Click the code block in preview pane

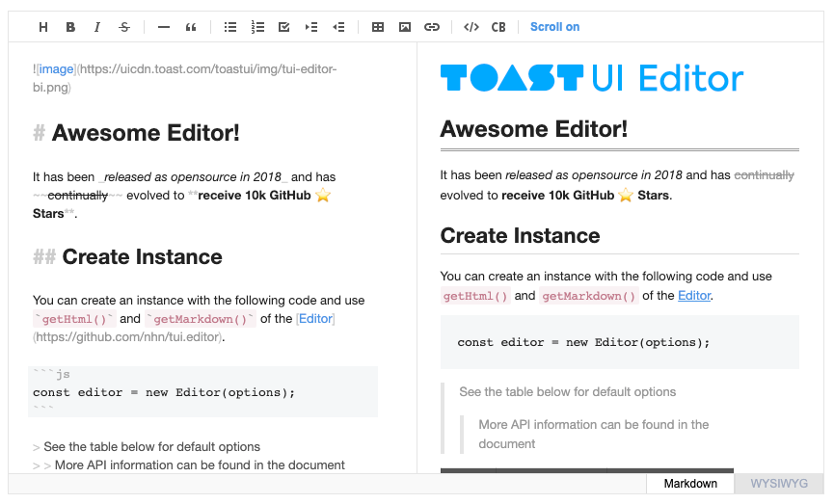[x=620, y=342]
